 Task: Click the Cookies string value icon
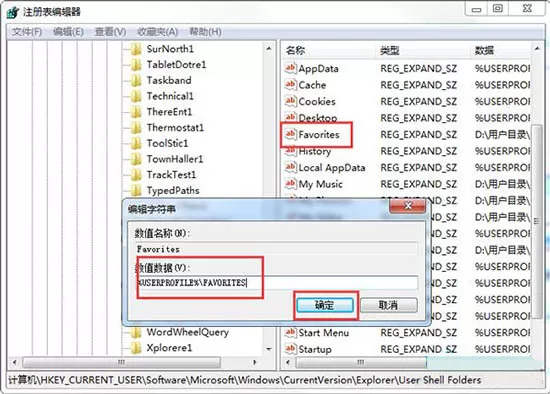point(290,101)
